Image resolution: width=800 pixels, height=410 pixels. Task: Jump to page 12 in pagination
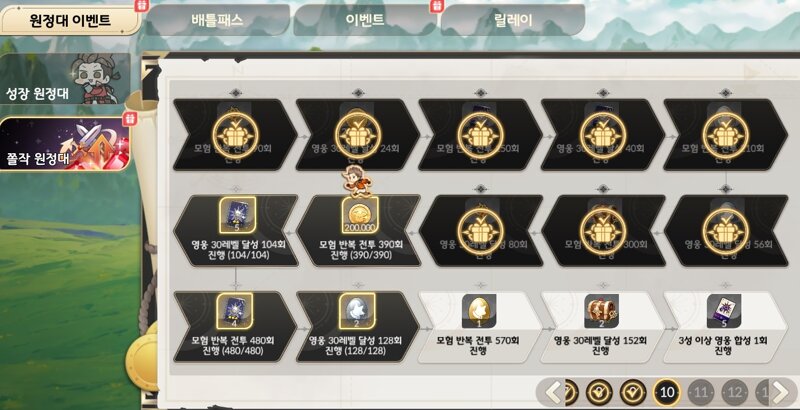click(734, 393)
